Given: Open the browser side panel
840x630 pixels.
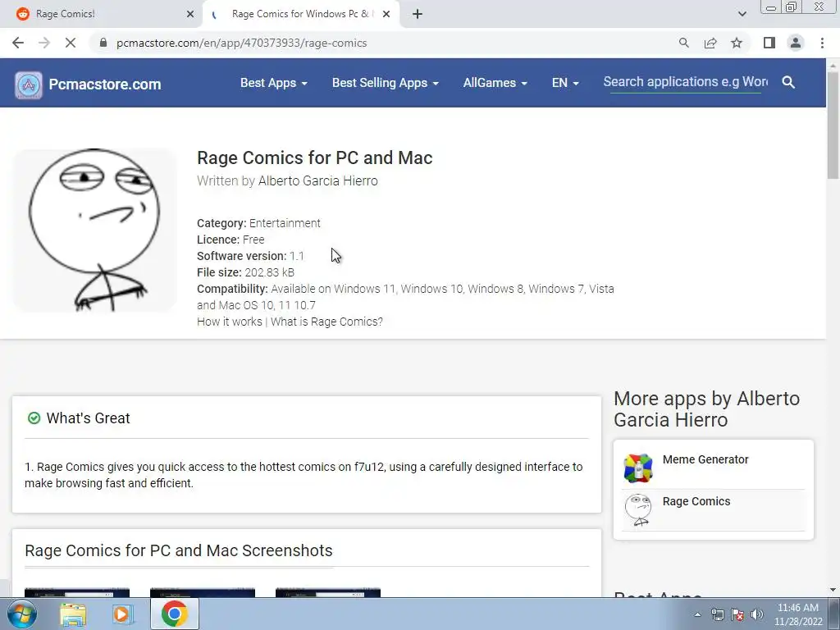Looking at the screenshot, I should click(x=769, y=43).
